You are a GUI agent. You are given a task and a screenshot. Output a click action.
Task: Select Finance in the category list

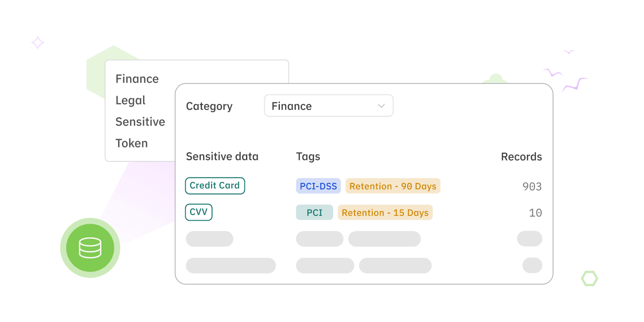coord(137,79)
